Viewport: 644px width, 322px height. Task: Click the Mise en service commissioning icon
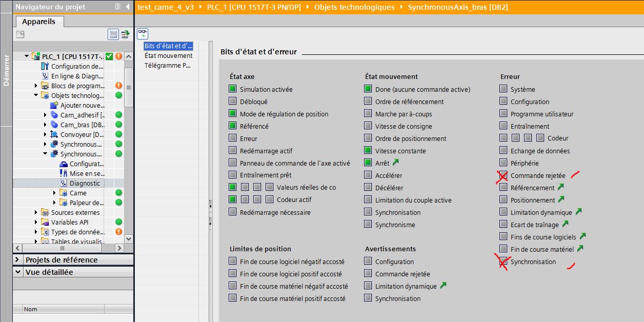64,173
